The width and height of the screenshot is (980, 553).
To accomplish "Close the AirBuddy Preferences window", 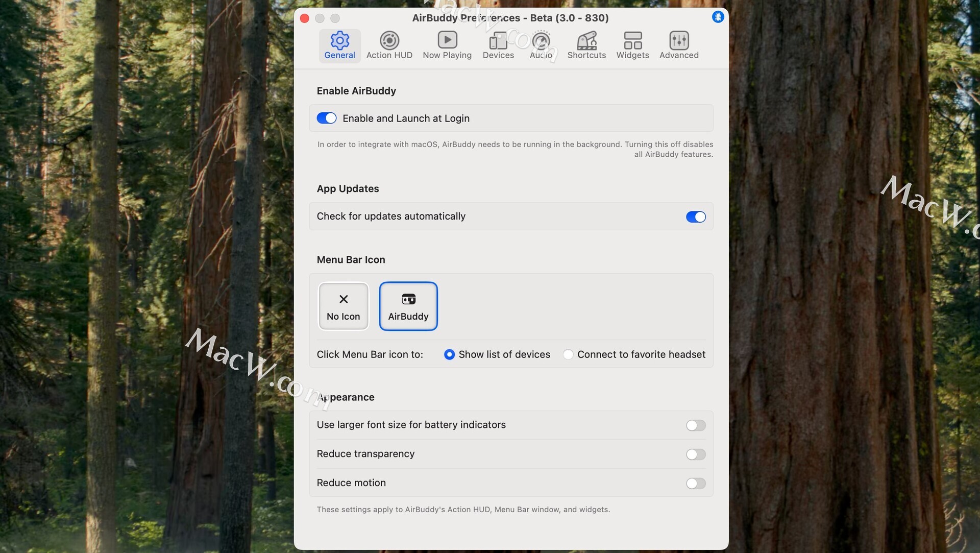I will click(x=305, y=18).
